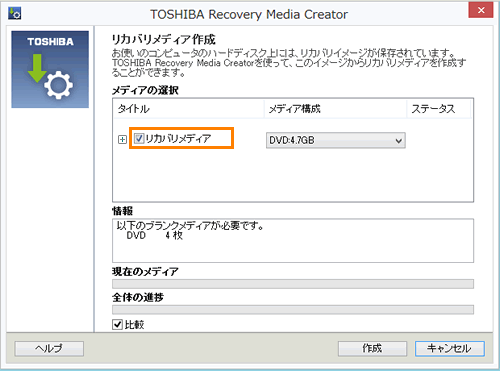Click the TOSHIBA recovery logo image

pos(50,69)
